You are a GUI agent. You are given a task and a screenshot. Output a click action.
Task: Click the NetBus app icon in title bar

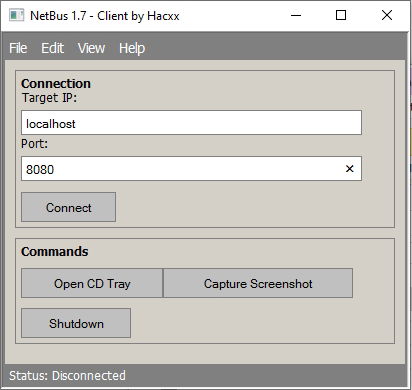coord(16,15)
